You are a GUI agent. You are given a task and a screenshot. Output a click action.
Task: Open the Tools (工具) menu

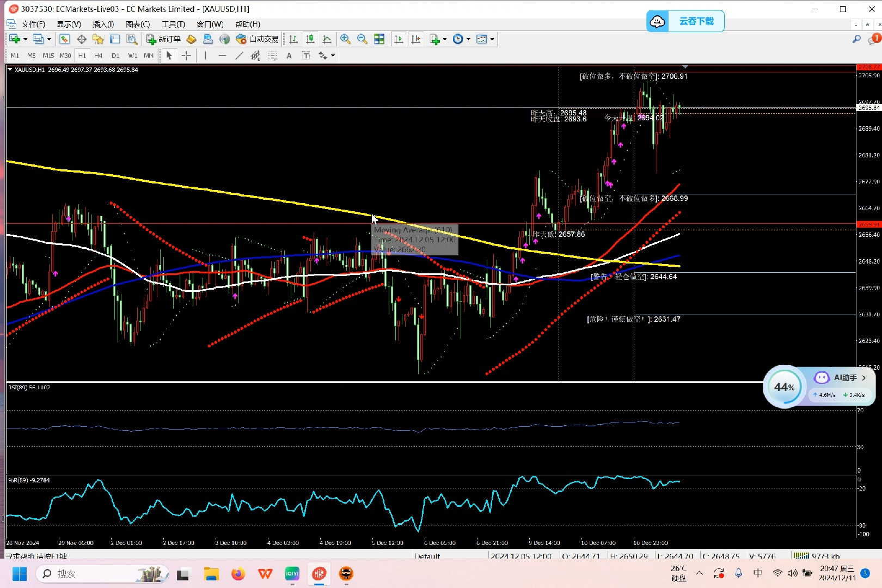point(173,24)
